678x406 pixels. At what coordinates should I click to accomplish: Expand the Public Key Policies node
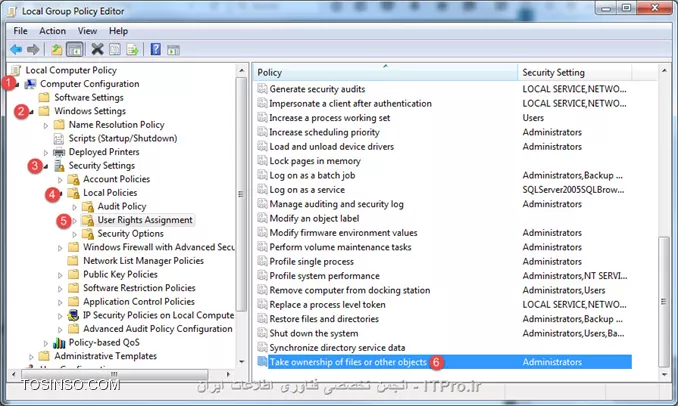click(x=60, y=275)
